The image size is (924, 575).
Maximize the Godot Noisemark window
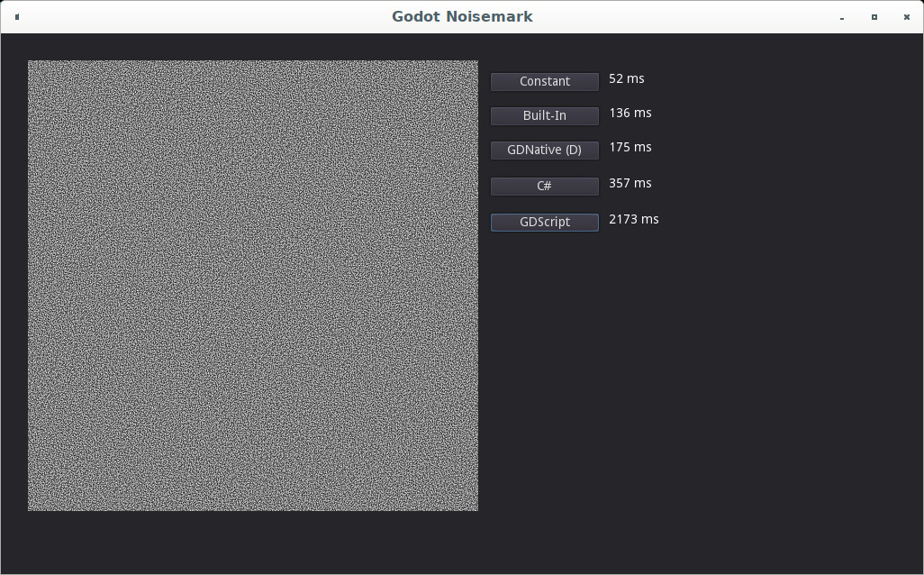pos(874,17)
